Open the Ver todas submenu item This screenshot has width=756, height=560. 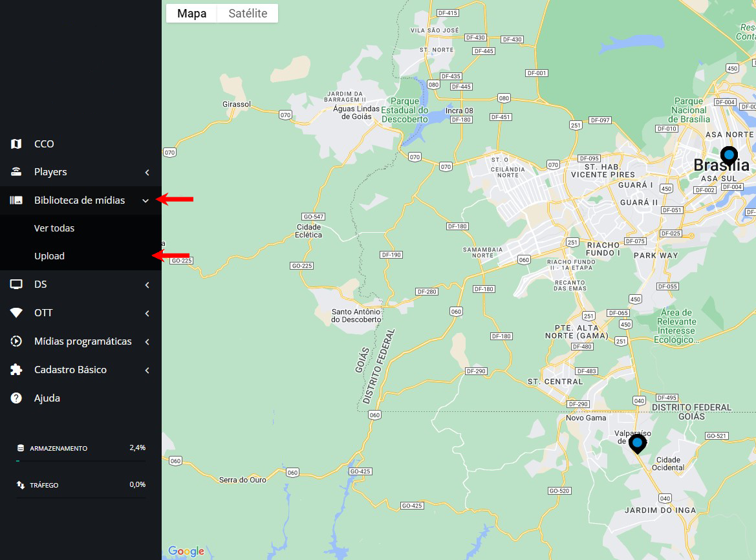click(81, 228)
